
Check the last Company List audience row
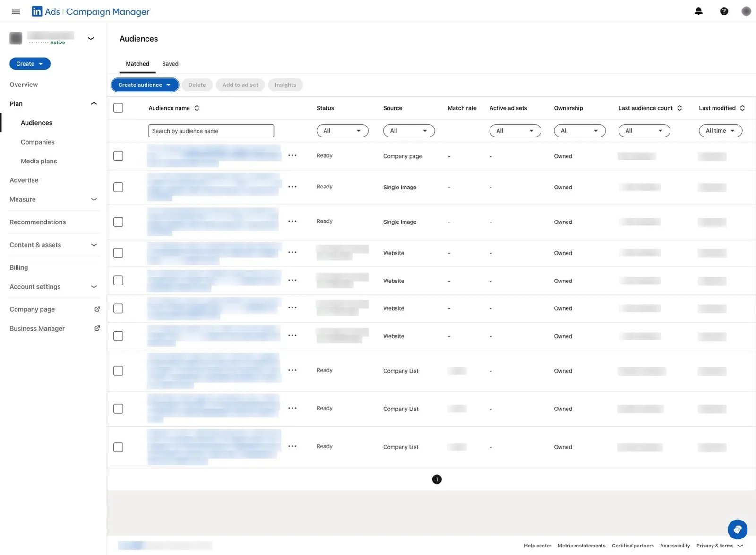(x=118, y=447)
